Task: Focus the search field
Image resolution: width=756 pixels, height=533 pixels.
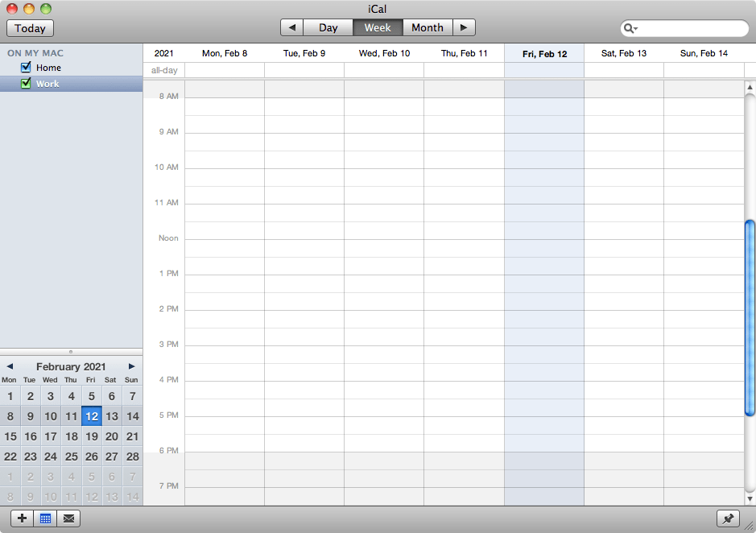Action: coord(684,28)
